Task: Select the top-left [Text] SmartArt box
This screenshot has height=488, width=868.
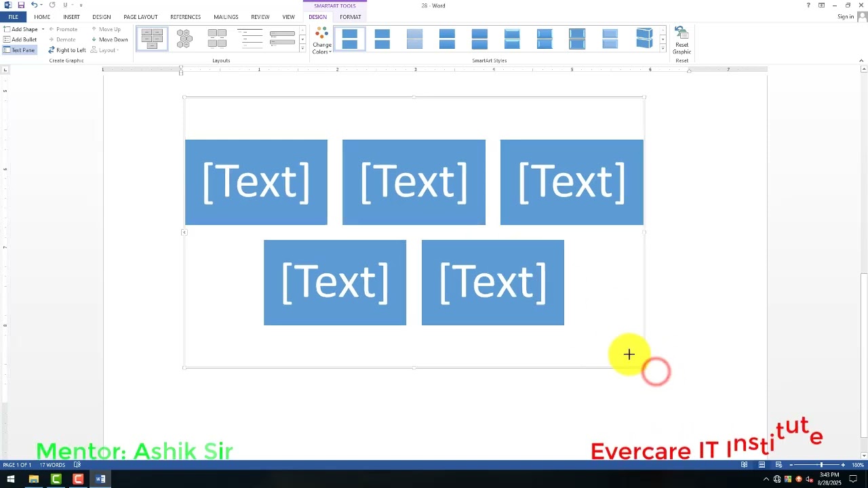Action: (256, 182)
